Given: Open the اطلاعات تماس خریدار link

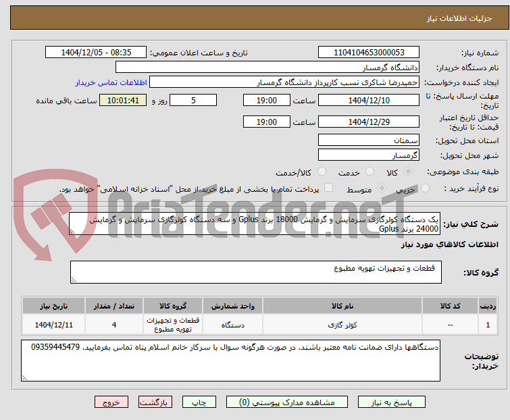Looking at the screenshot, I should tap(111, 82).
